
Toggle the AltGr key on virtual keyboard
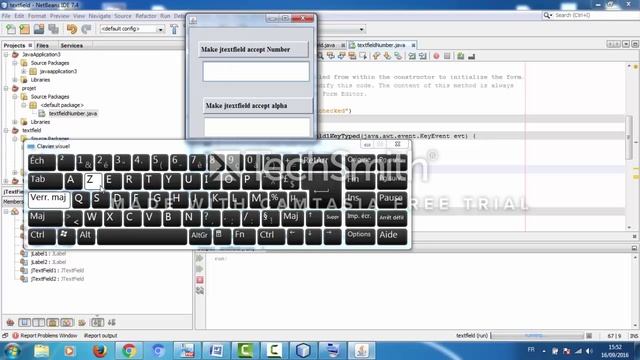tap(200, 237)
